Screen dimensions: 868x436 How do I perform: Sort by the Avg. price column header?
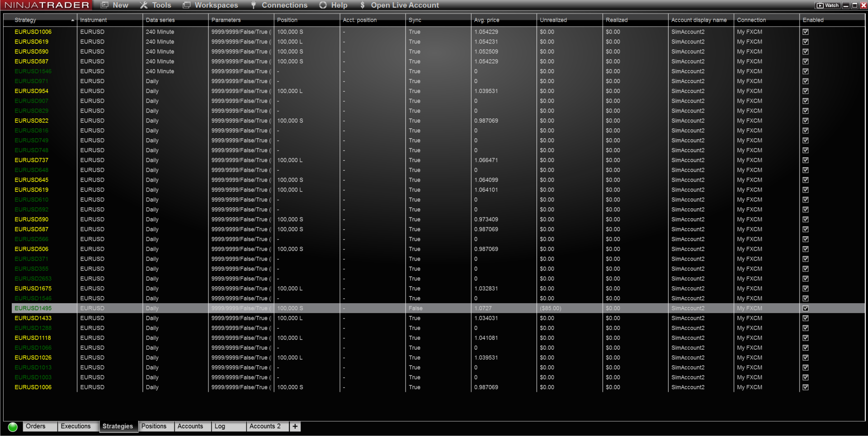coord(504,20)
